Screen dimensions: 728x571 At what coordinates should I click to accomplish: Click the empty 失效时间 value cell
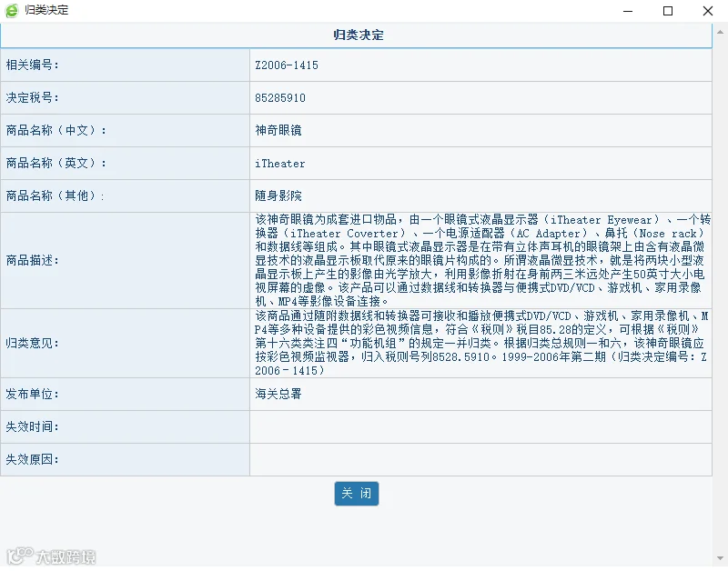480,426
